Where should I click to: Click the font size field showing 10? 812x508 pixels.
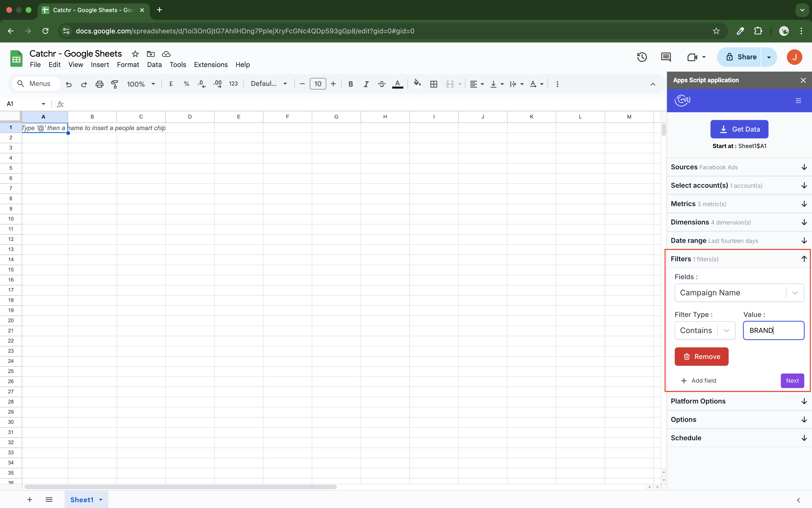coord(318,84)
